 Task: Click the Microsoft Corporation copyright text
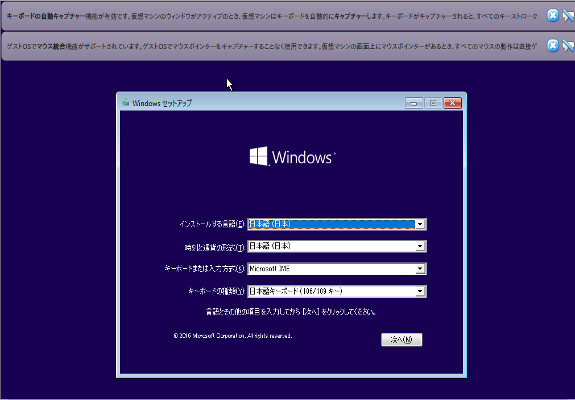[233, 335]
